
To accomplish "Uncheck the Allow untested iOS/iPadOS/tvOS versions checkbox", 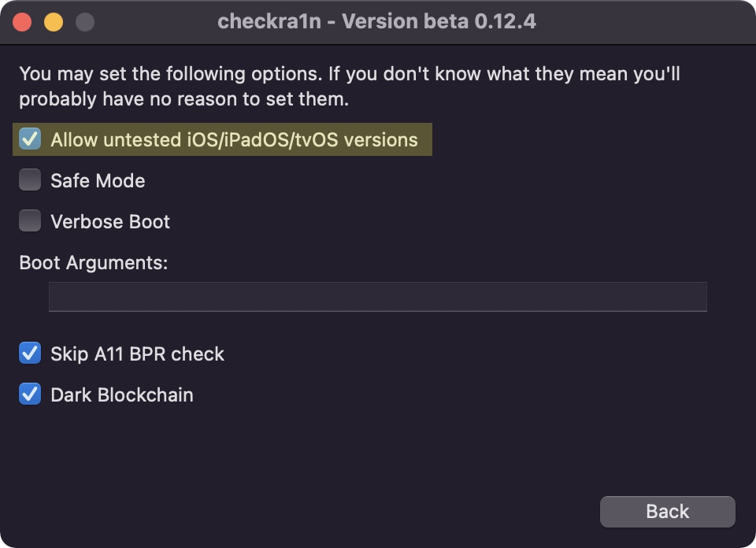I will pos(30,140).
